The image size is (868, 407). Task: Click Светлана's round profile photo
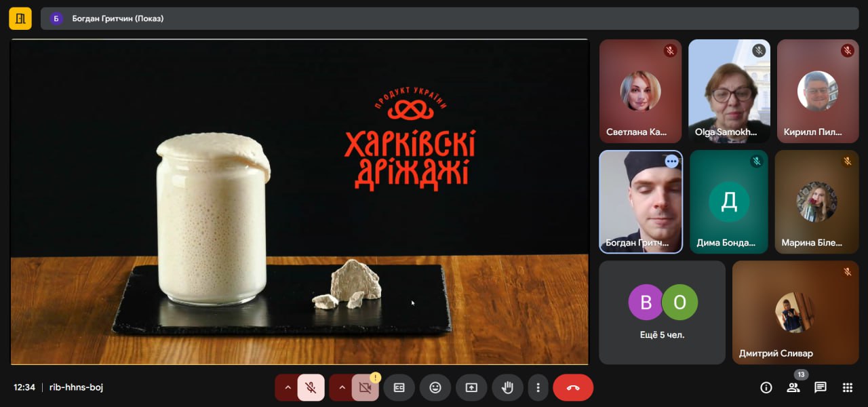(x=641, y=91)
